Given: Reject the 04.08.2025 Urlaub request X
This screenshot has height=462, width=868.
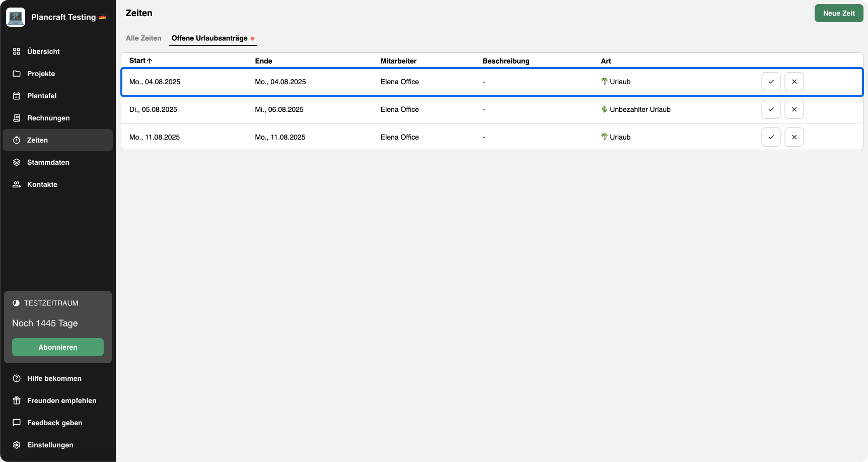Looking at the screenshot, I should coord(794,82).
